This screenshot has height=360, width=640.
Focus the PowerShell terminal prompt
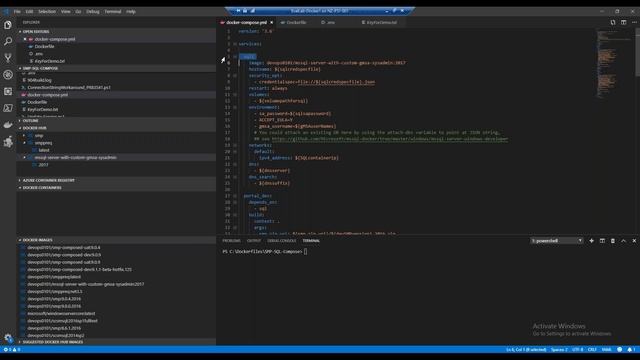[305, 251]
